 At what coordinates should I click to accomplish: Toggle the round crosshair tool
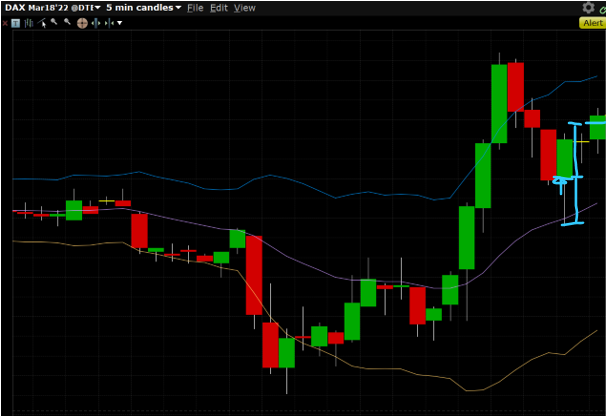tap(82, 24)
